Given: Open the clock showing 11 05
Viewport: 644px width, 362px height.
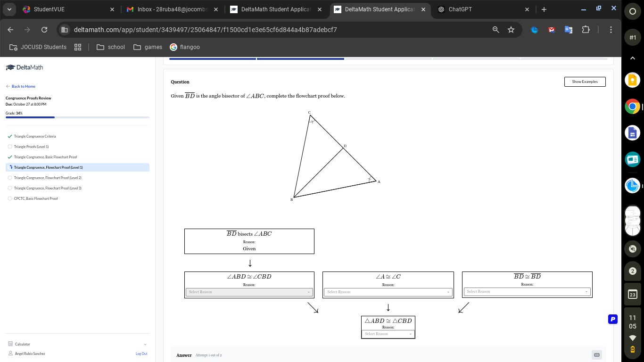Looking at the screenshot, I should (x=633, y=322).
